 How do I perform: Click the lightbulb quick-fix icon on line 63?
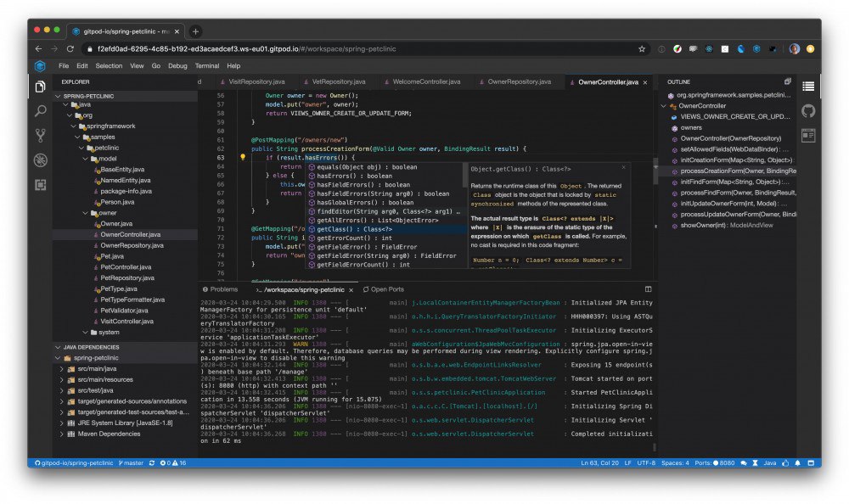(x=243, y=158)
